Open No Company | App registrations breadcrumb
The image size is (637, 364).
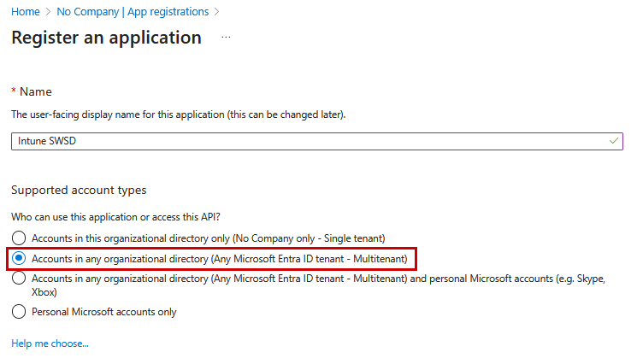133,12
